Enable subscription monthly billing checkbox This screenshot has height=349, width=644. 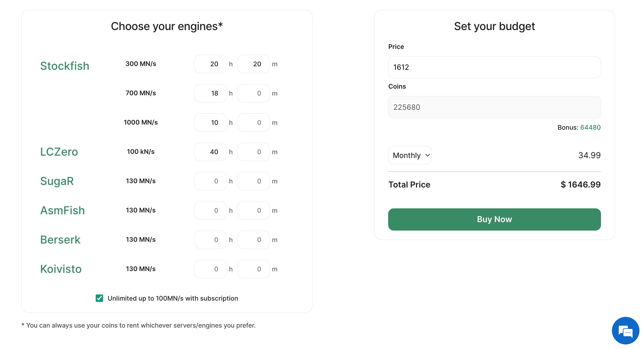[x=99, y=298]
